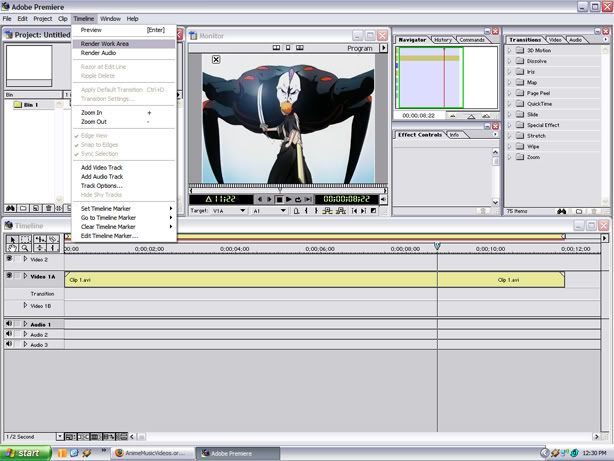Expand the Dissolve transitions folder
Viewport: 614px width, 461px height.
pos(509,61)
